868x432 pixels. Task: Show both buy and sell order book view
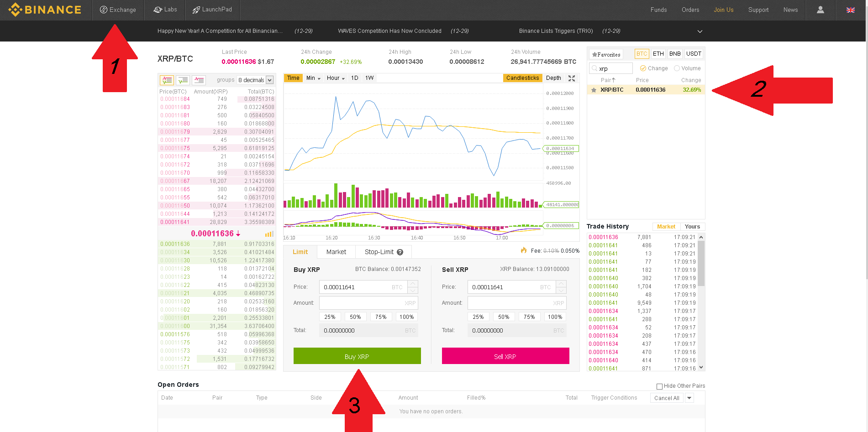point(167,80)
